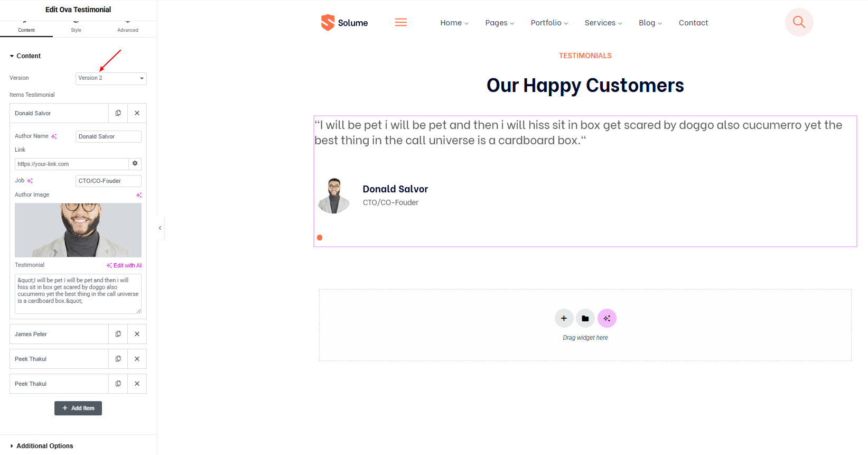Image resolution: width=868 pixels, height=455 pixels.
Task: Open the orange hamburger menu icon
Action: pyautogui.click(x=401, y=22)
